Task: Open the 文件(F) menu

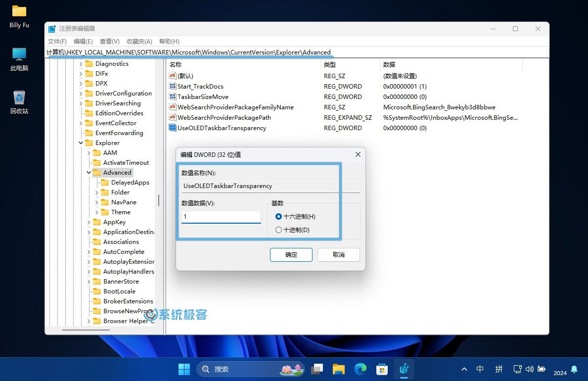Action: [x=57, y=41]
